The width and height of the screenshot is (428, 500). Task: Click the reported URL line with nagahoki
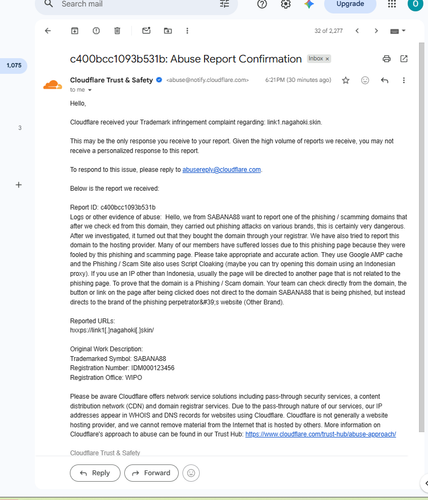pos(112,330)
